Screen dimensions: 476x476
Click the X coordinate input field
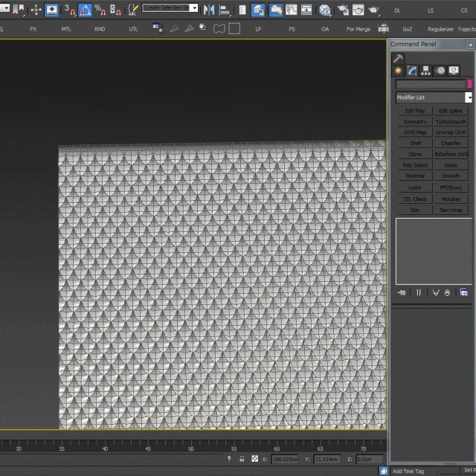tap(285, 459)
